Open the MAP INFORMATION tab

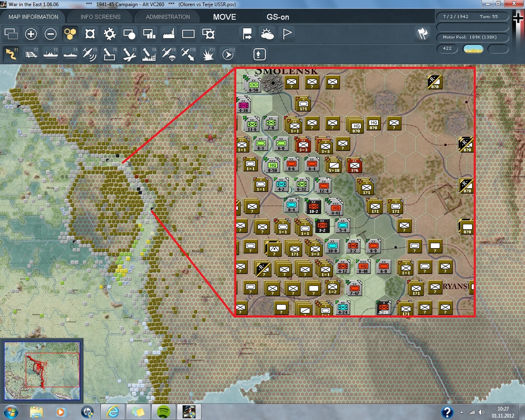(33, 17)
